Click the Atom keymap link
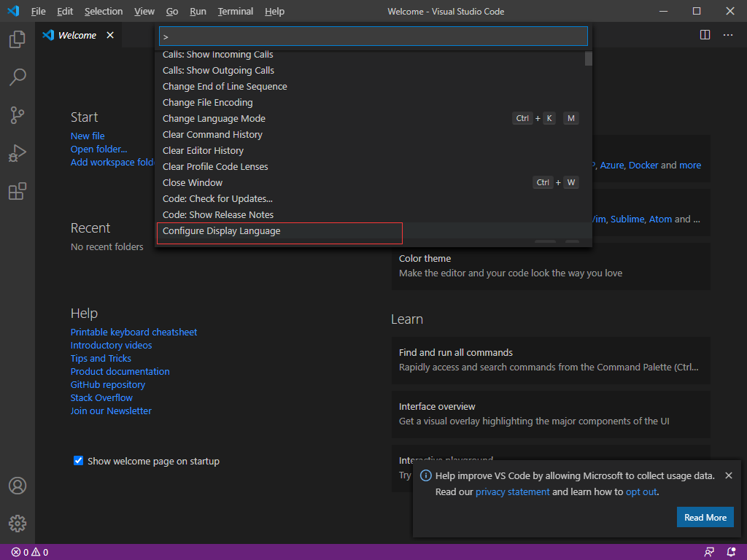This screenshot has height=560, width=747. click(660, 219)
